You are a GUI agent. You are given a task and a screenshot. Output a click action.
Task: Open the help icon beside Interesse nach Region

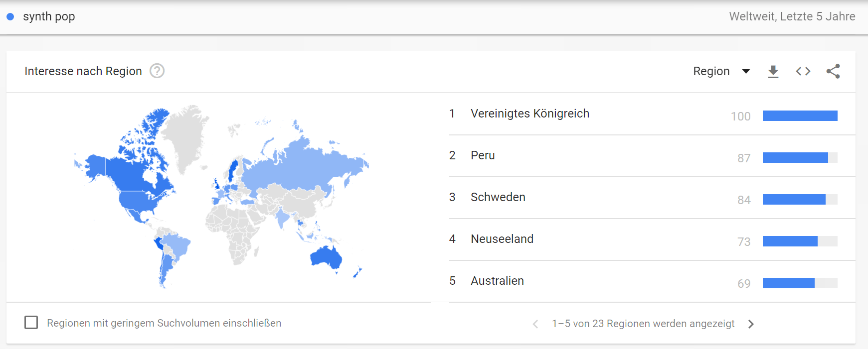tap(157, 71)
